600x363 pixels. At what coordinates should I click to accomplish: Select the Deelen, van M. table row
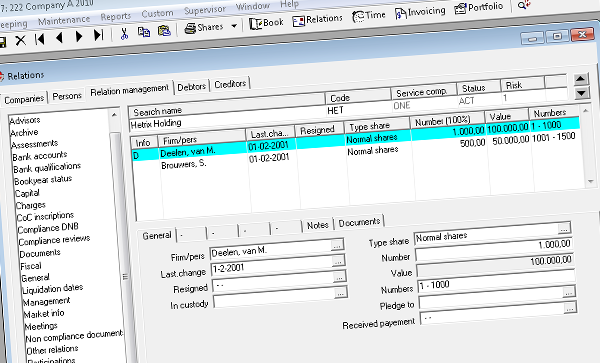355,140
